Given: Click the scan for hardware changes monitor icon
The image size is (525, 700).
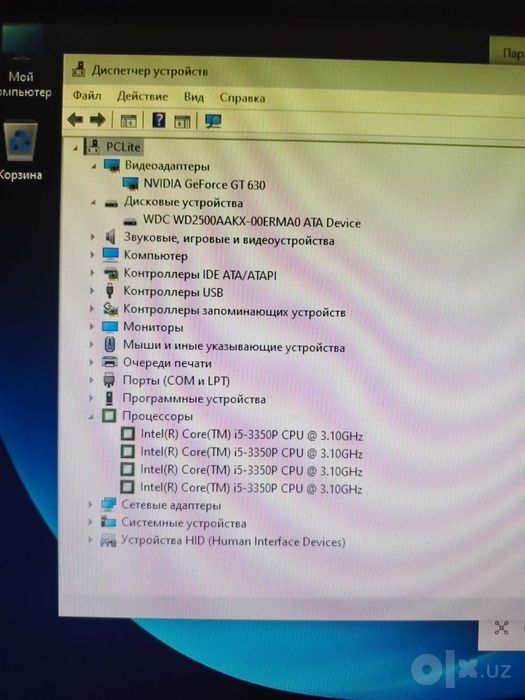Looking at the screenshot, I should click(212, 121).
